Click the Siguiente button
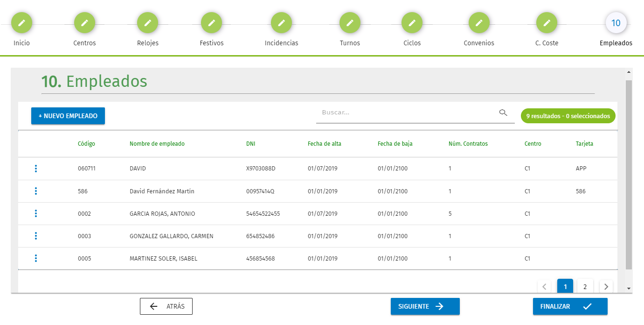This screenshot has width=644, height=325. coord(425,306)
